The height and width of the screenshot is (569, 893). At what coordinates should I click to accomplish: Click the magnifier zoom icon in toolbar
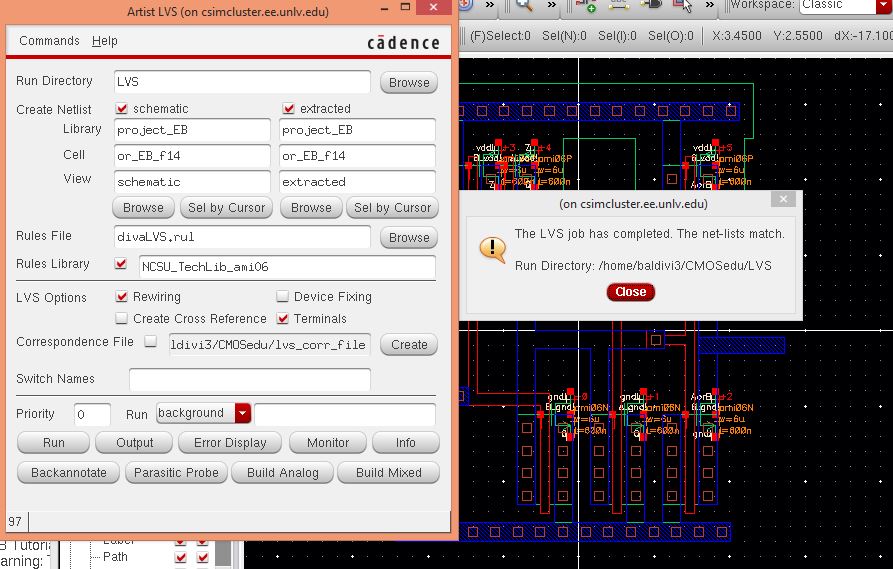[523, 6]
